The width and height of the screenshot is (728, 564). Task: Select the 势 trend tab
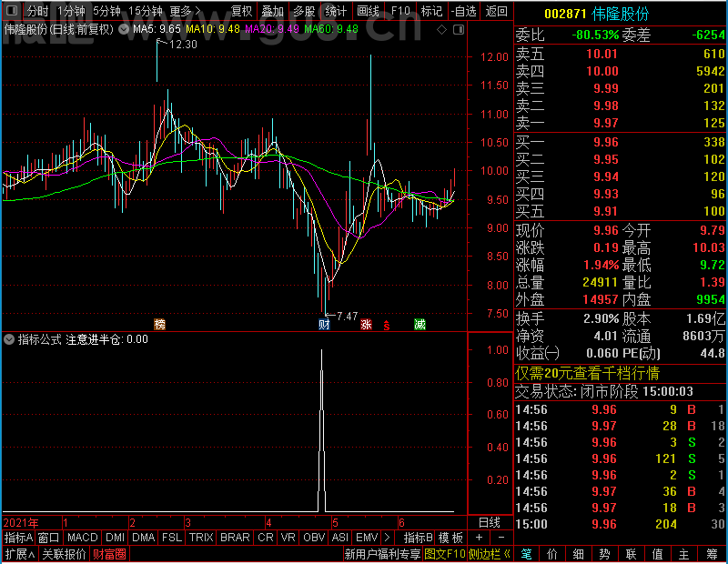604,554
